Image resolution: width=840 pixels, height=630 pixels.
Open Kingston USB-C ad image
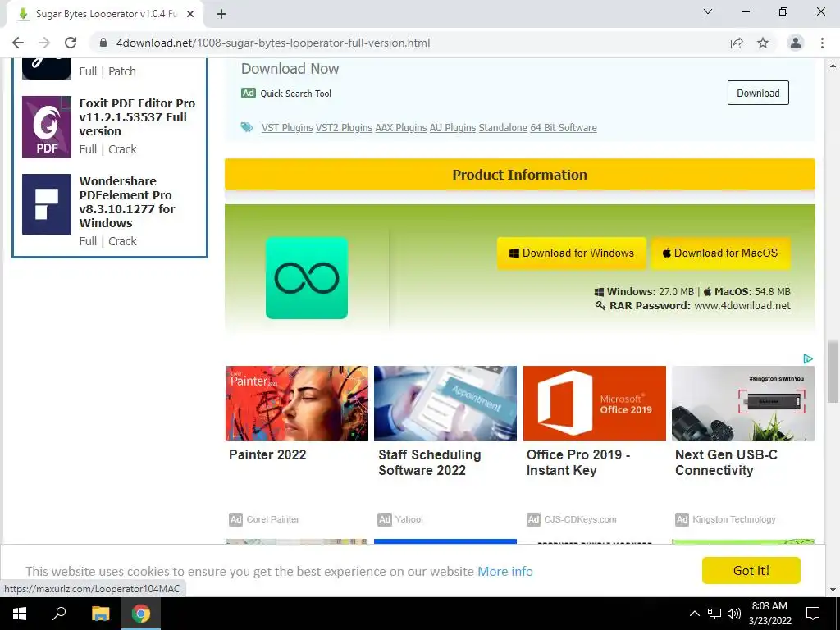(743, 403)
